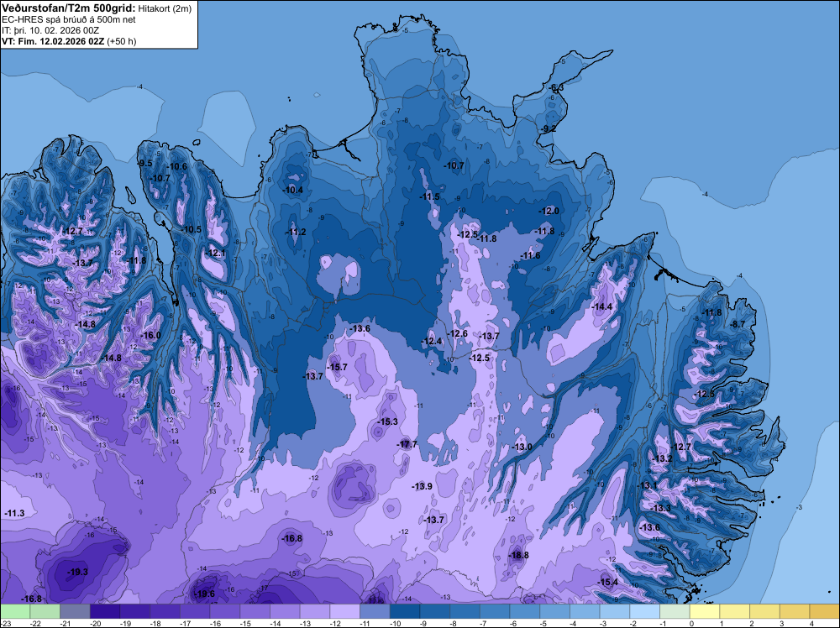Click the legend swatch labeled -23
Screen dimensions: 840x628
pos(15,611)
